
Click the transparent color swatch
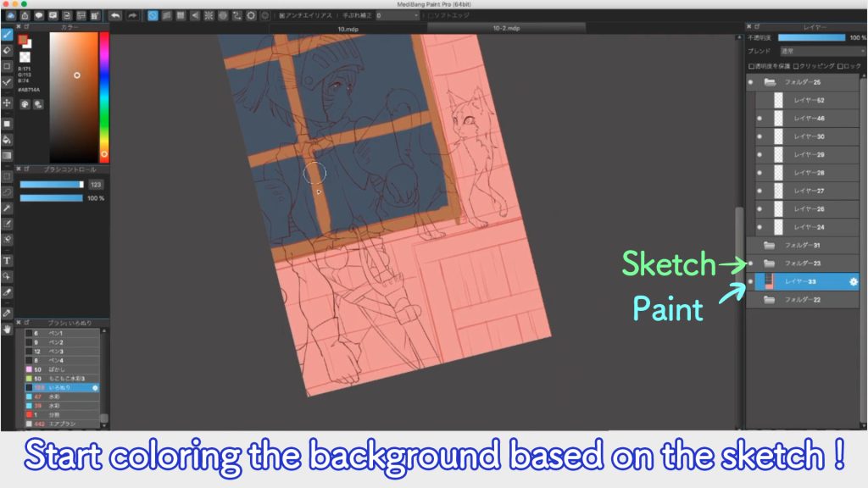(25, 57)
